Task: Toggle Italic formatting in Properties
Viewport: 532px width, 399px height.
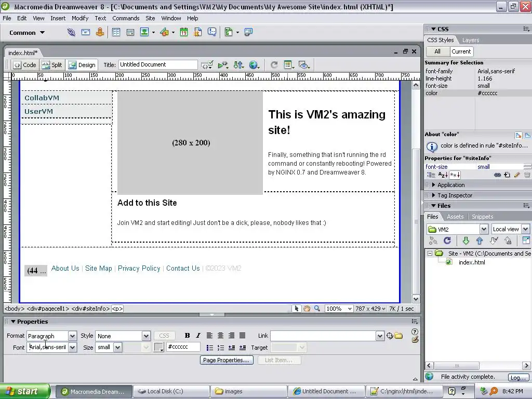Action: click(x=198, y=336)
